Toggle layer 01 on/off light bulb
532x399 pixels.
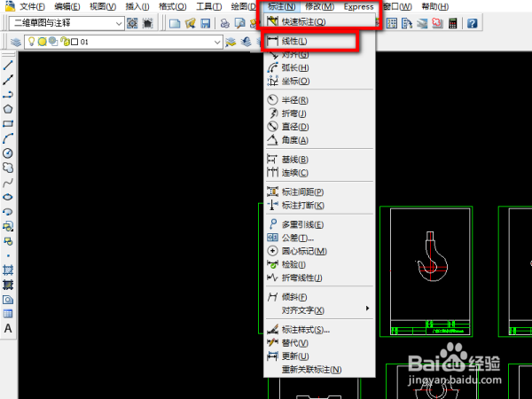point(31,42)
